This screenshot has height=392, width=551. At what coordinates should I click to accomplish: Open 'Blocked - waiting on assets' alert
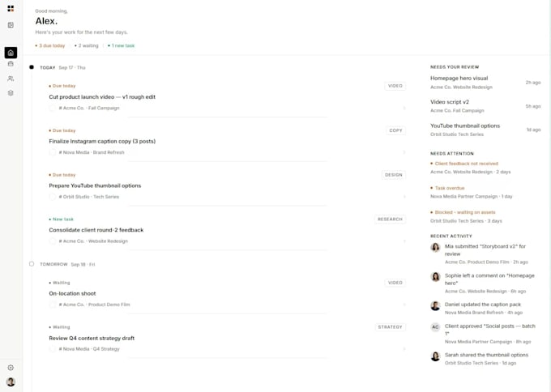(x=466, y=216)
